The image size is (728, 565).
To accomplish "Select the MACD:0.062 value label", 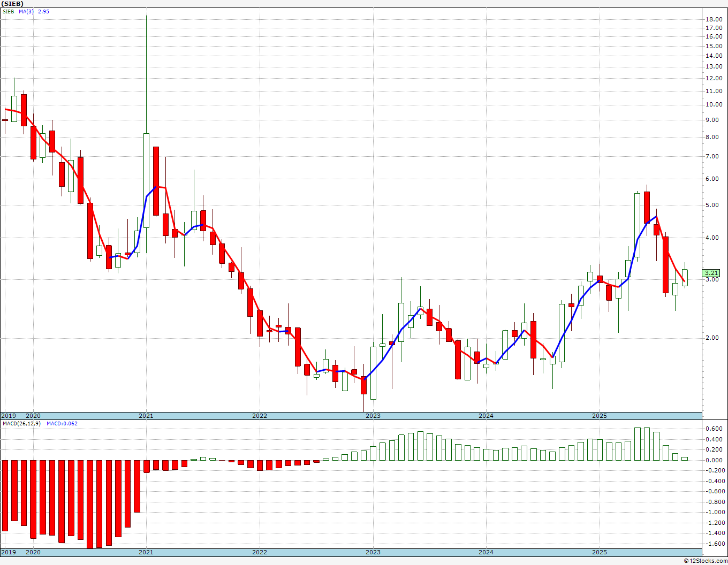I will coord(62,424).
